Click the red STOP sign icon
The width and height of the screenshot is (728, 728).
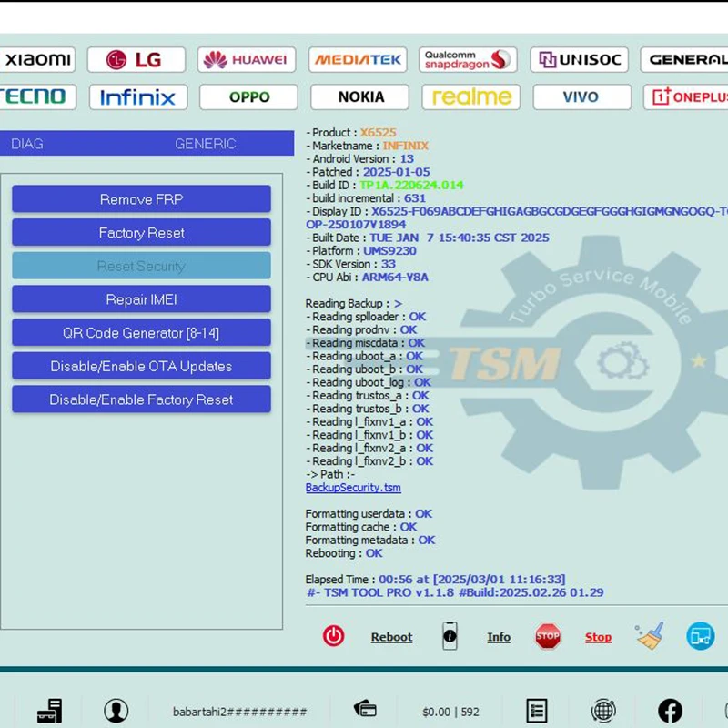pyautogui.click(x=548, y=636)
